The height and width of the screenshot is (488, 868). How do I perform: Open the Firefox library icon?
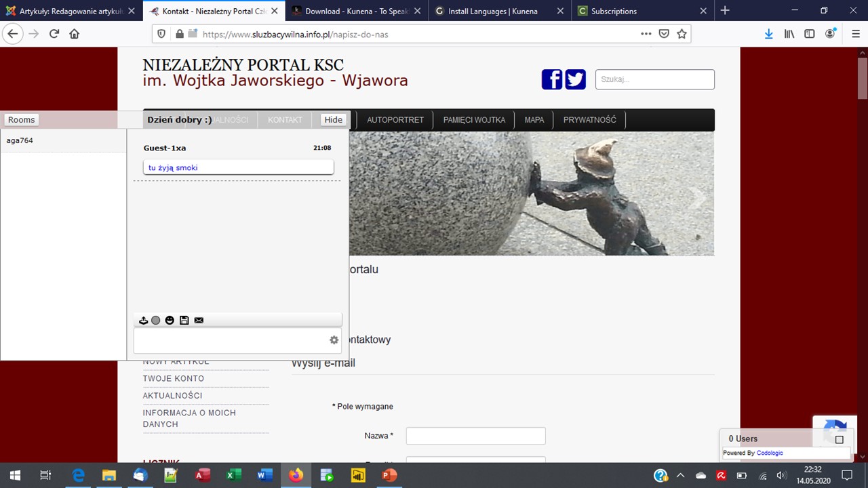(x=789, y=34)
